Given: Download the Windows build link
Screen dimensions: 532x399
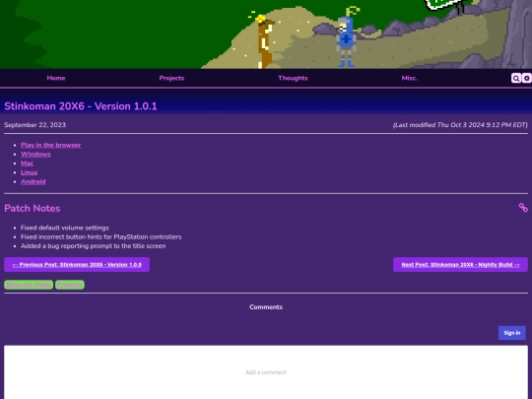Looking at the screenshot, I should click(x=35, y=154).
